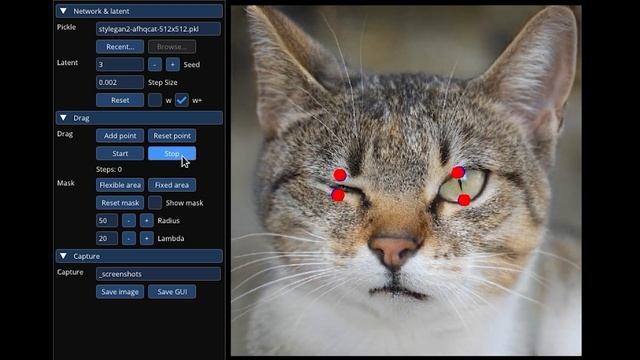The width and height of the screenshot is (640, 360).
Task: Start the drag optimization
Action: [120, 153]
